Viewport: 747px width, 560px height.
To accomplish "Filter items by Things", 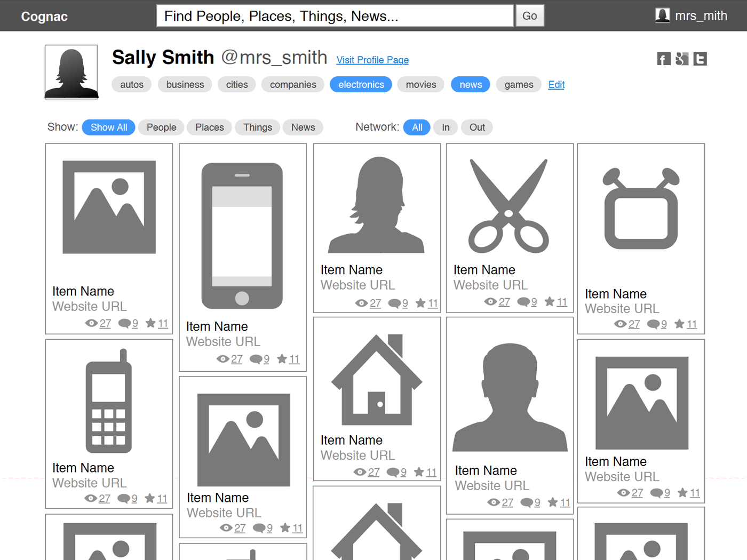I will (258, 127).
